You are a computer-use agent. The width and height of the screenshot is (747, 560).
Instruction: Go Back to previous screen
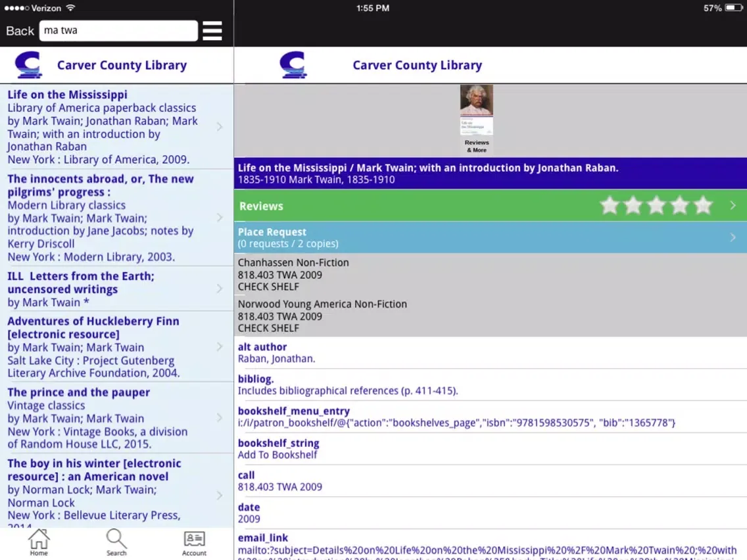20,31
